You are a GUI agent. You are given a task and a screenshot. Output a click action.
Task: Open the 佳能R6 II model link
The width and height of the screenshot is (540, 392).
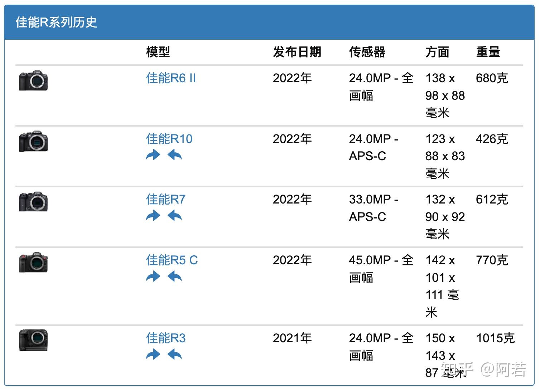(171, 78)
